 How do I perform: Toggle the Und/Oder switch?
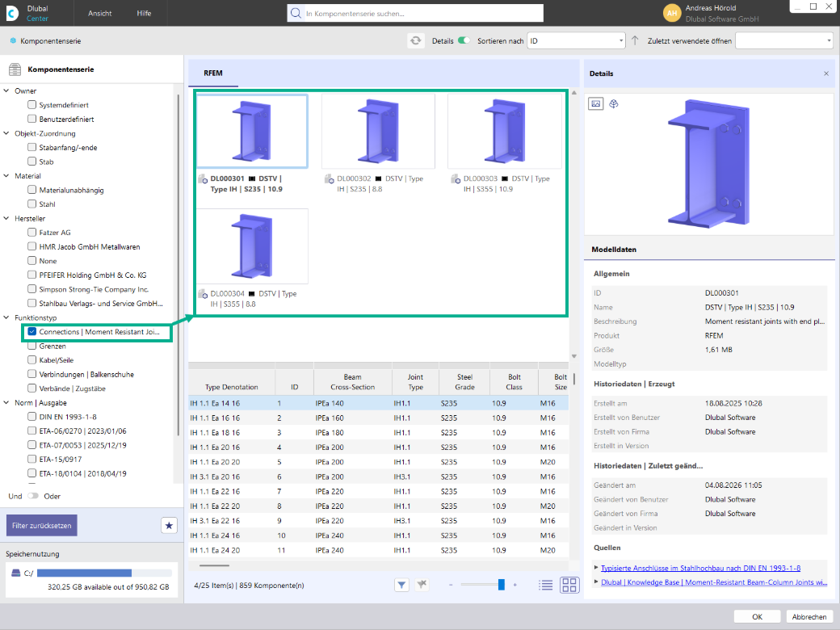[x=33, y=496]
